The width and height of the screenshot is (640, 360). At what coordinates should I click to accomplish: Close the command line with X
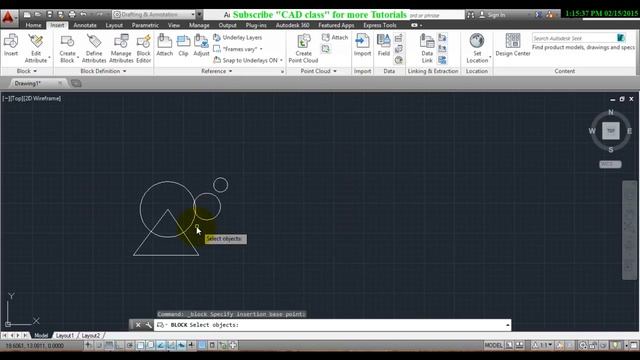(x=138, y=325)
